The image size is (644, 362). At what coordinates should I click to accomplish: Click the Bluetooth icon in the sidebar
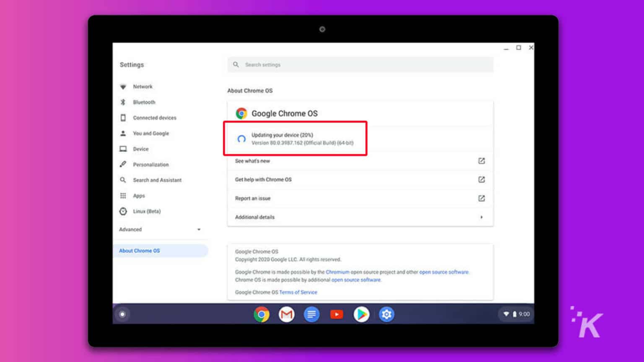[x=123, y=102]
